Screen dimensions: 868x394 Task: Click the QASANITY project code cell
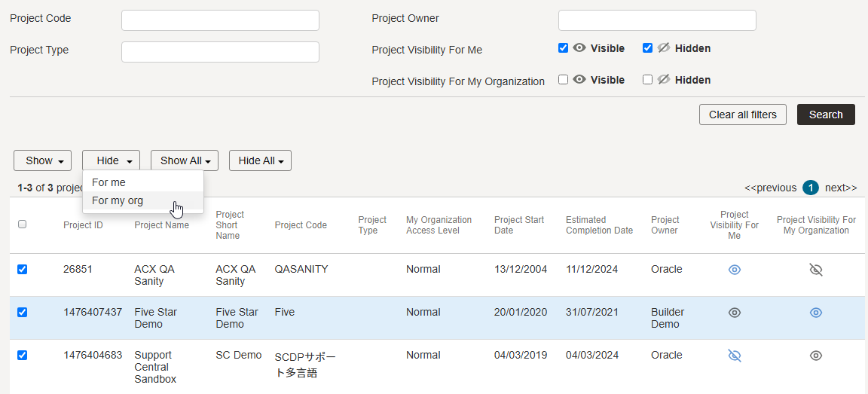pyautogui.click(x=301, y=270)
